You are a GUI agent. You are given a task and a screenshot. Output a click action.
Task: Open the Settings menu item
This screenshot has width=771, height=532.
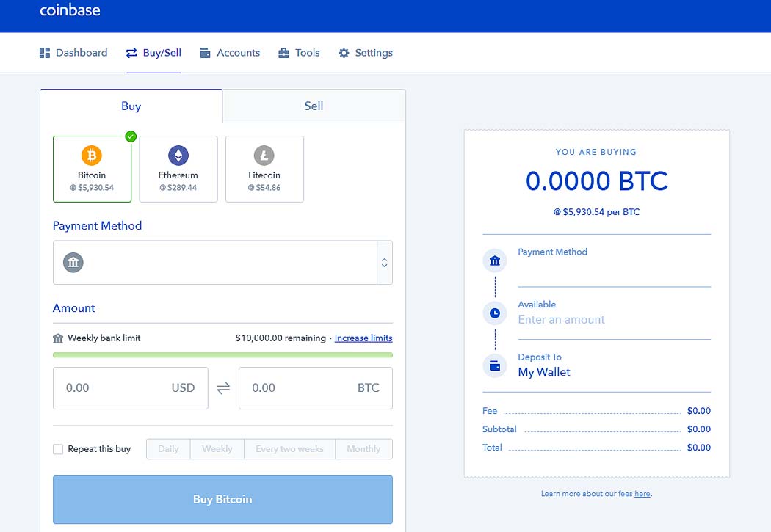coord(366,53)
